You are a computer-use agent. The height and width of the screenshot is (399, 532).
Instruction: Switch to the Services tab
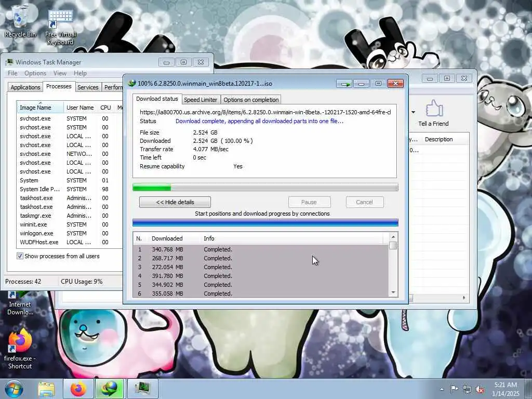tap(88, 87)
